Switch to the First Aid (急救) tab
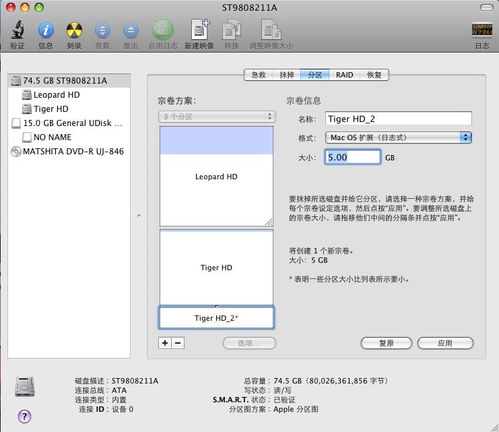The image size is (499, 432). [x=259, y=75]
